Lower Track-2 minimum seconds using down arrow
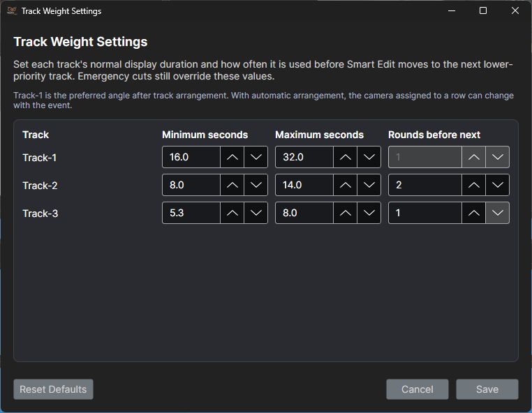The image size is (532, 413). [256, 185]
